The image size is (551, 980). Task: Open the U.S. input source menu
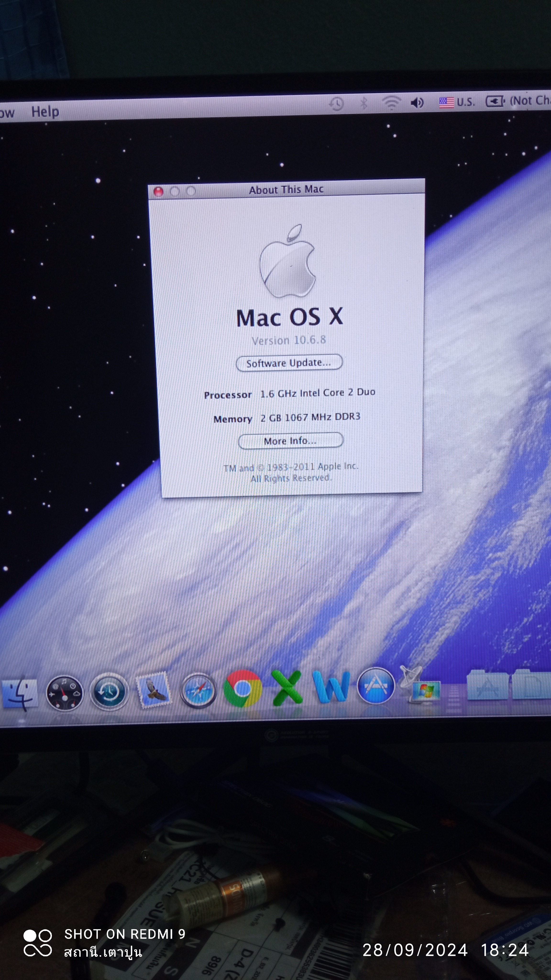pos(457,102)
